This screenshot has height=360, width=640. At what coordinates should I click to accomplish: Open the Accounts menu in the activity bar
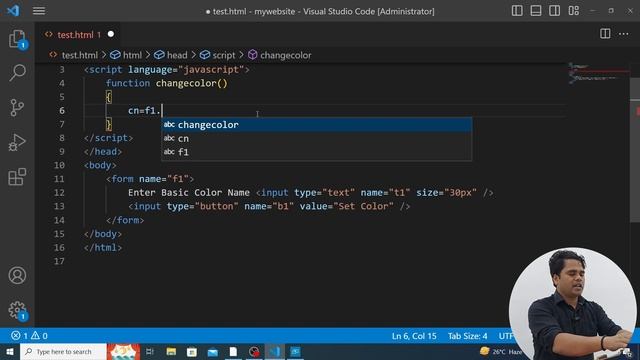pos(17,276)
